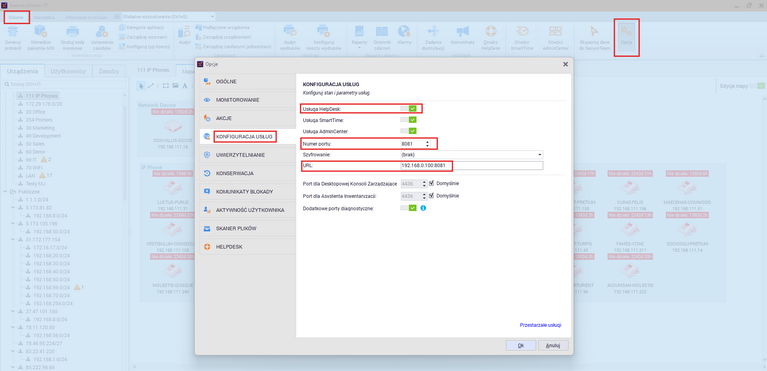Image resolution: width=767 pixels, height=371 pixels.
Task: Select AKCJE in the Opcje dialog
Action: [248, 118]
